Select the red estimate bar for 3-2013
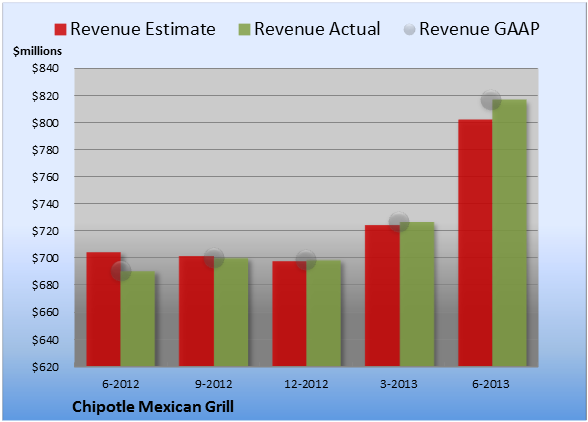 coord(382,296)
